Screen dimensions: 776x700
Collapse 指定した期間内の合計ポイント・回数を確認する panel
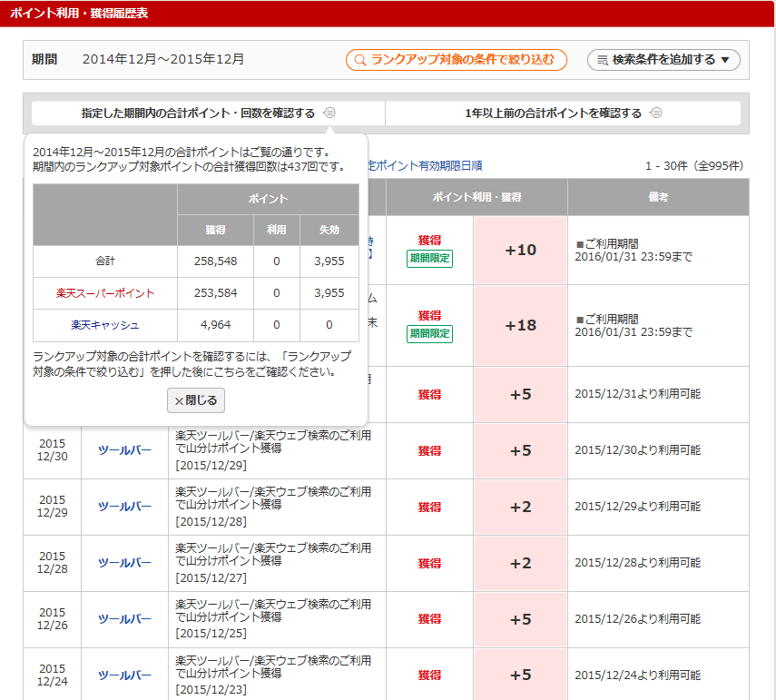[x=209, y=113]
